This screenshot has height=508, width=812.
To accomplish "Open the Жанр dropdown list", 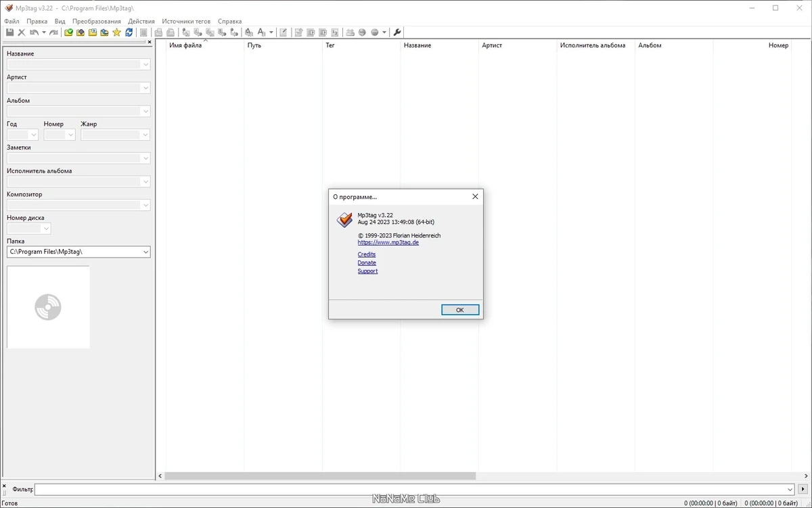I will 145,135.
